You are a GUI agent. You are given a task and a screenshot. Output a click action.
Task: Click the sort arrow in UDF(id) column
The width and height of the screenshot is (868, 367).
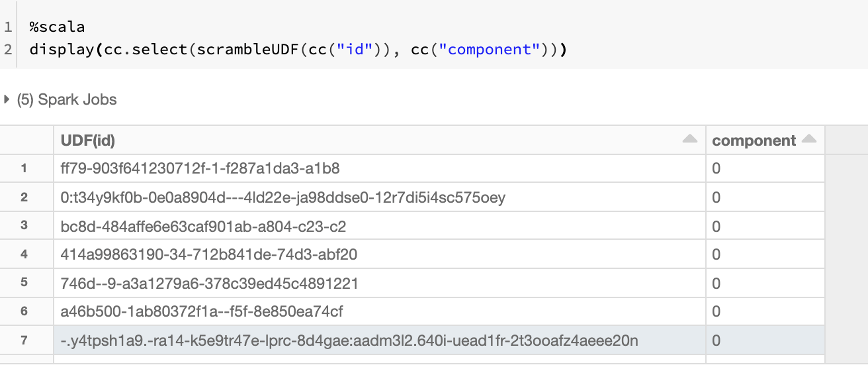689,139
